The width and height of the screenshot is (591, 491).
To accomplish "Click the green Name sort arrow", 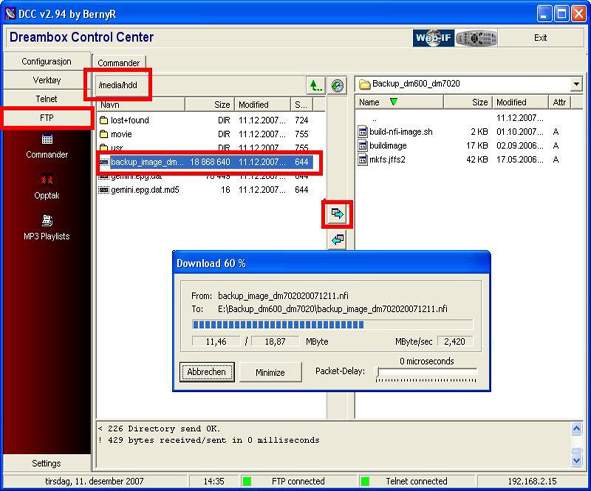I will pos(393,102).
